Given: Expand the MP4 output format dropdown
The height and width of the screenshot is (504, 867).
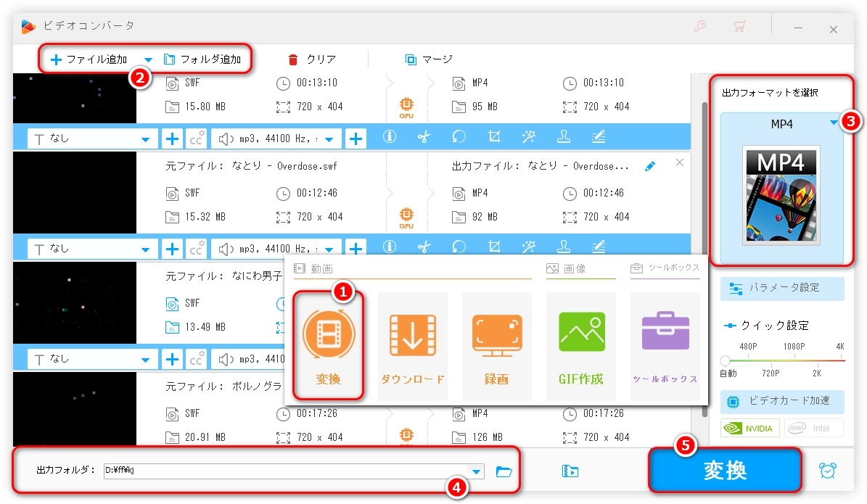Looking at the screenshot, I should coord(833,124).
